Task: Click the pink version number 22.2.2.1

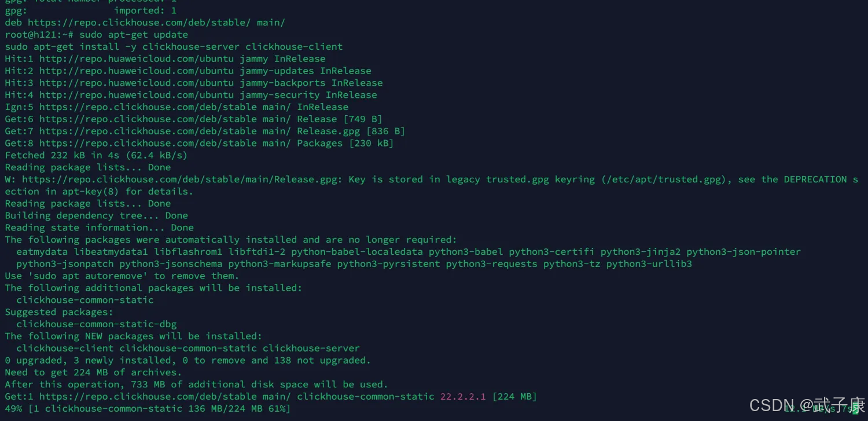Action: coord(463,397)
